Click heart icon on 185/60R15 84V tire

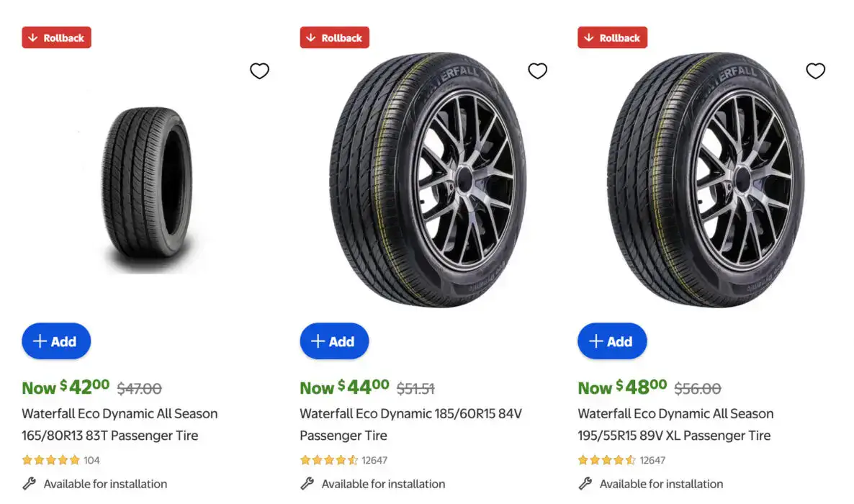(x=537, y=71)
